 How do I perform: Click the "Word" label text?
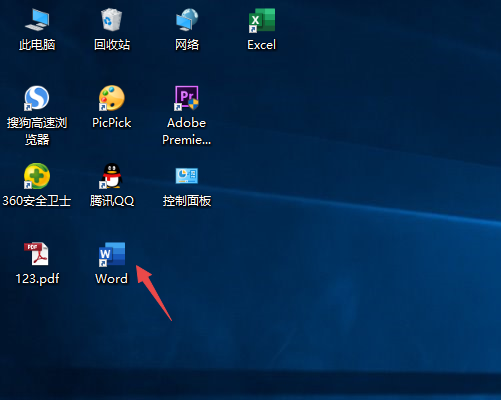112,279
